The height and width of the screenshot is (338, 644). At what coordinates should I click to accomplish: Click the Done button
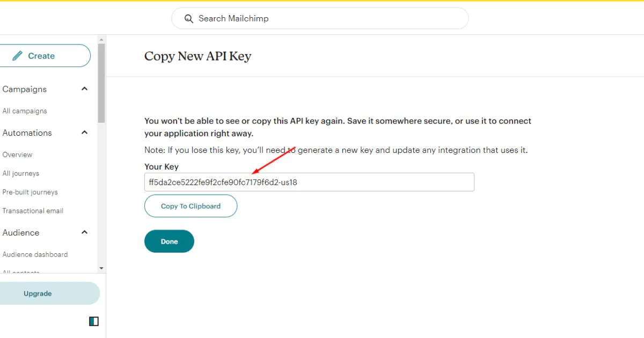tap(169, 241)
